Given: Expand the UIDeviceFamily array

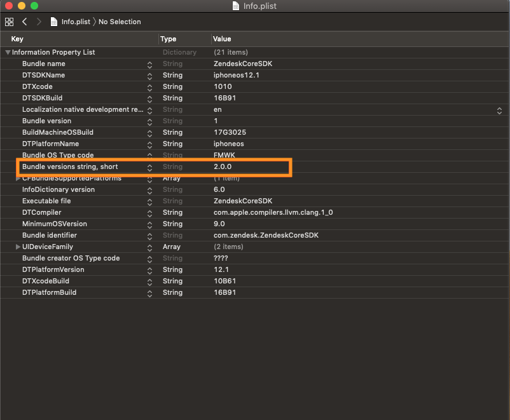Looking at the screenshot, I should (18, 247).
